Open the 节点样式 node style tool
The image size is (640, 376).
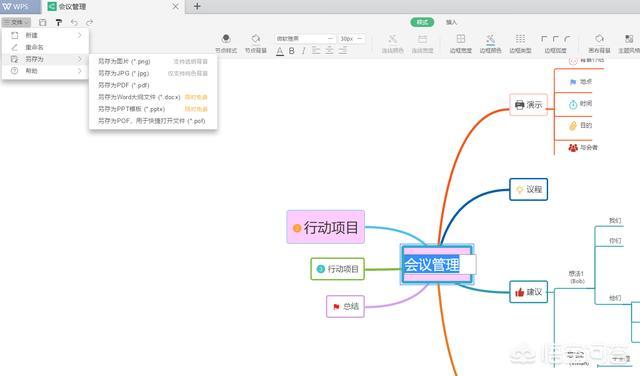(226, 43)
